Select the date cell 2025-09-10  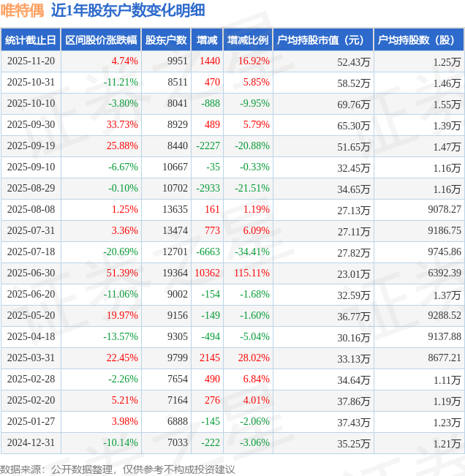click(x=31, y=167)
